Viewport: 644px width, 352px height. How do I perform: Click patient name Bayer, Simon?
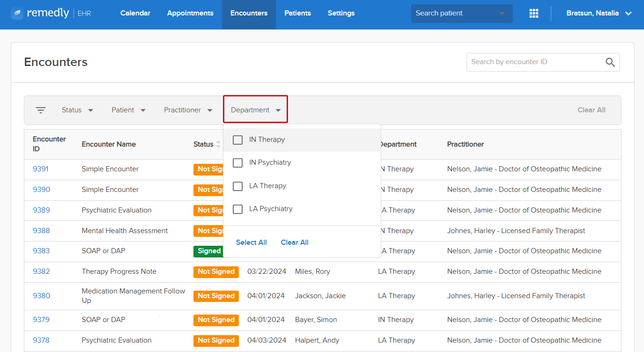coord(316,320)
